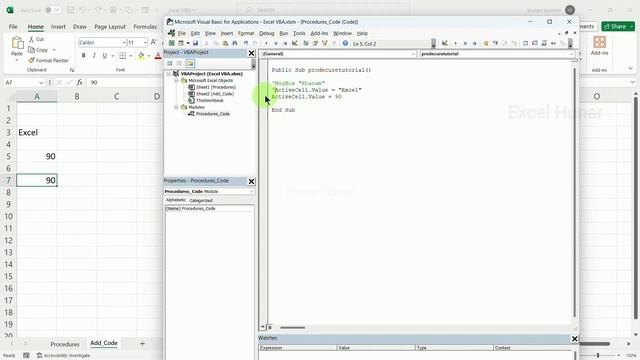This screenshot has width=640, height=360.
Task: Click Step Into icon in Debug toolbar
Action: point(496,43)
